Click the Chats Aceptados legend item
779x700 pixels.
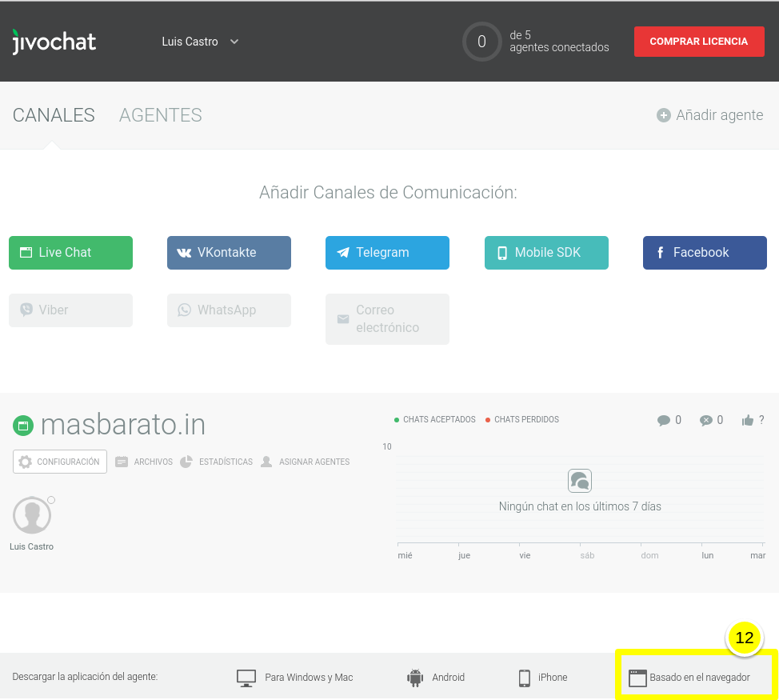point(435,419)
